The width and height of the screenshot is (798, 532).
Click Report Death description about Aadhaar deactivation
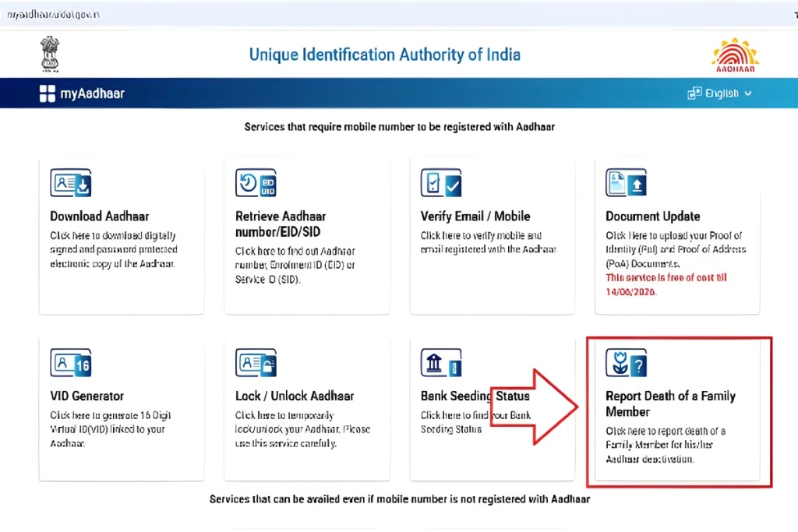click(x=666, y=445)
